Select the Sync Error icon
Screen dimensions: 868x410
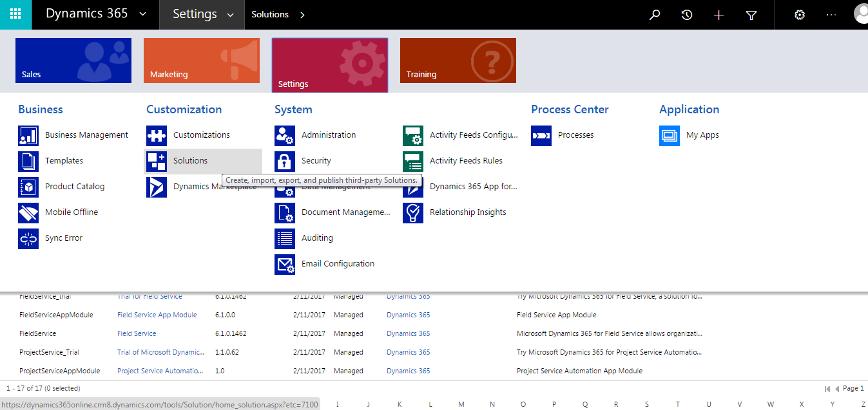28,238
